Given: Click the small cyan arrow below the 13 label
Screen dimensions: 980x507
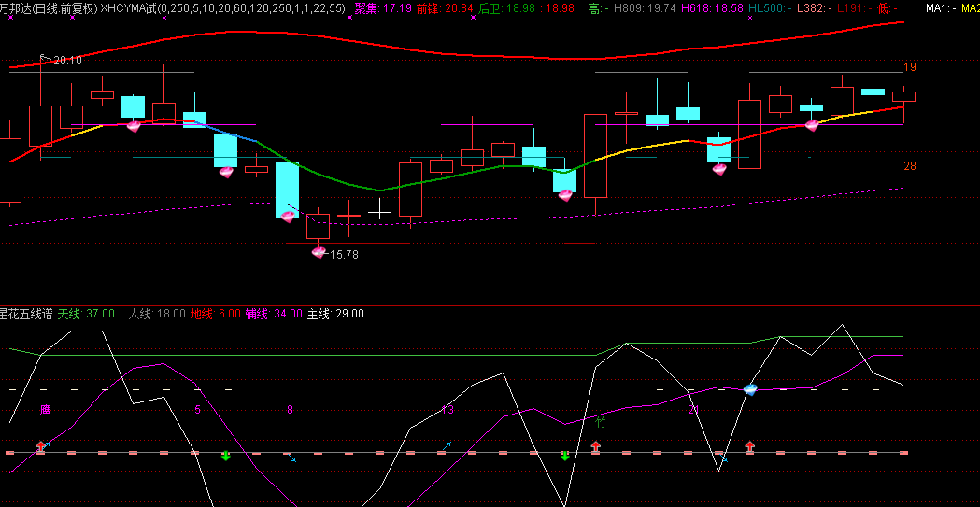Looking at the screenshot, I should (447, 445).
